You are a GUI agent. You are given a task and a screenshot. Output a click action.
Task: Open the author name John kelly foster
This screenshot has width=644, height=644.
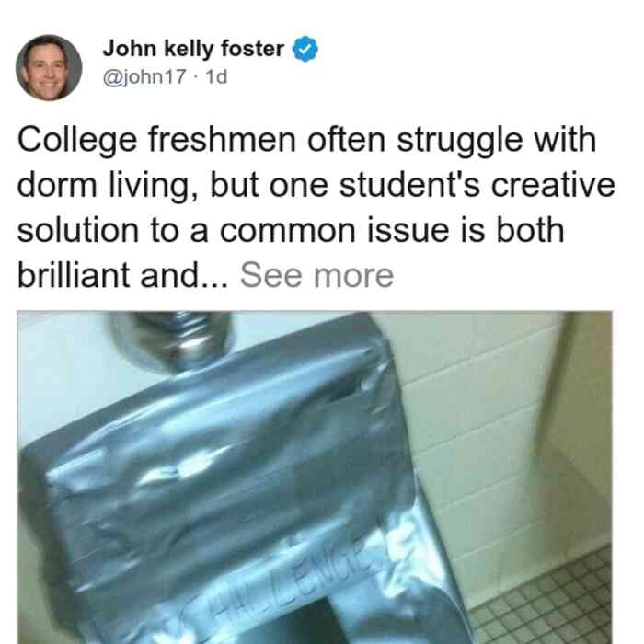coord(193,49)
